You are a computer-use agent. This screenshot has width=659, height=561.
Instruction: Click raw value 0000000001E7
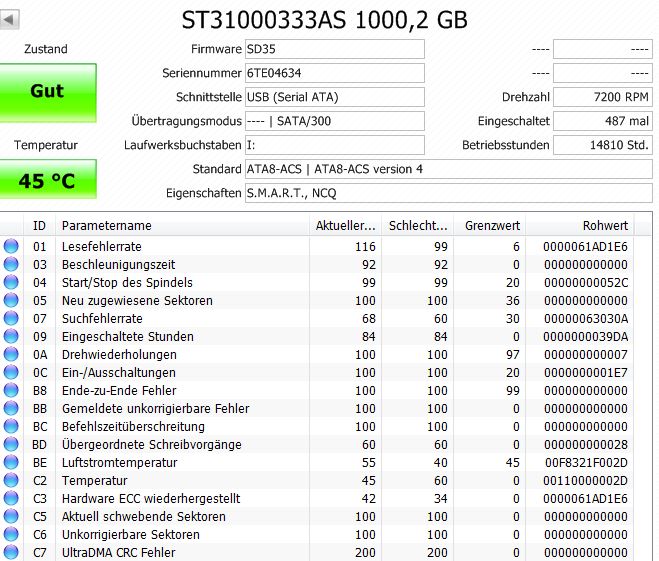tap(585, 372)
